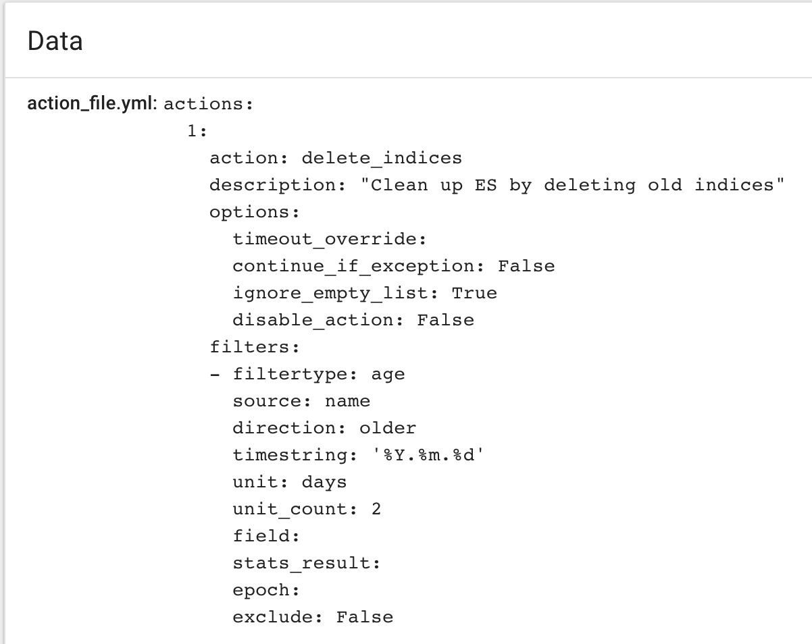Click the 'stats_result:' entry
This screenshot has height=644, width=812.
pyautogui.click(x=307, y=563)
